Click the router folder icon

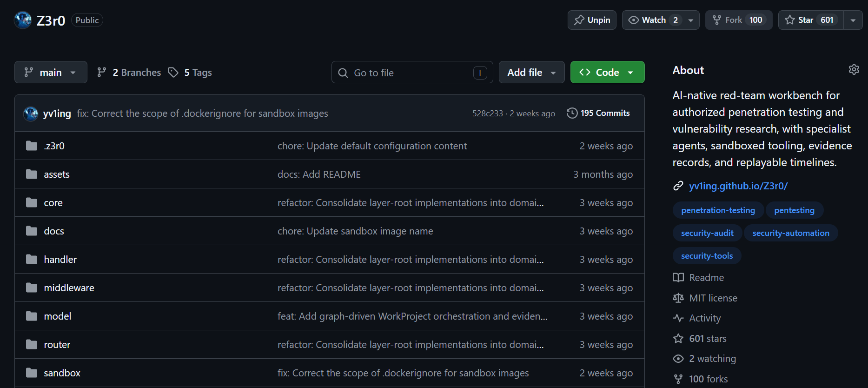pos(32,345)
